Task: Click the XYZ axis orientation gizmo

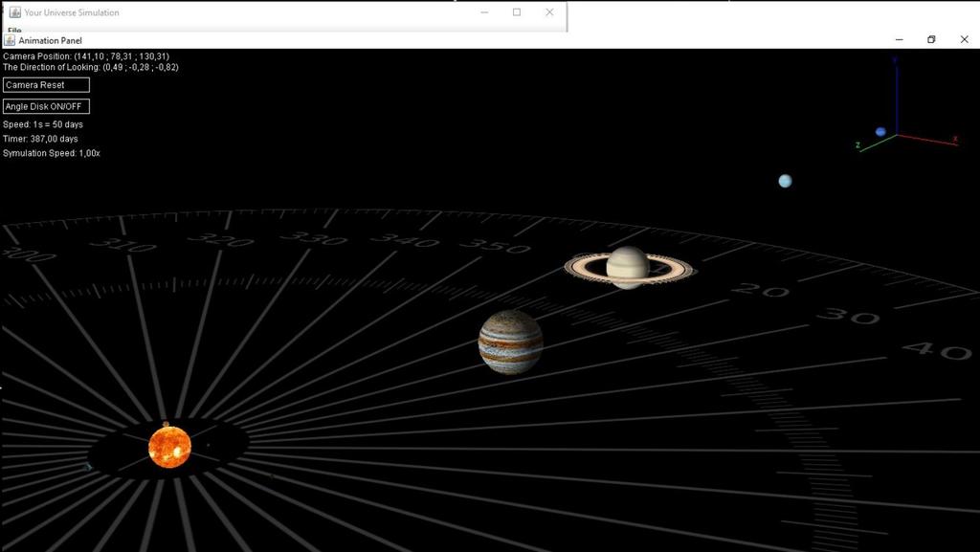Action: [x=905, y=105]
